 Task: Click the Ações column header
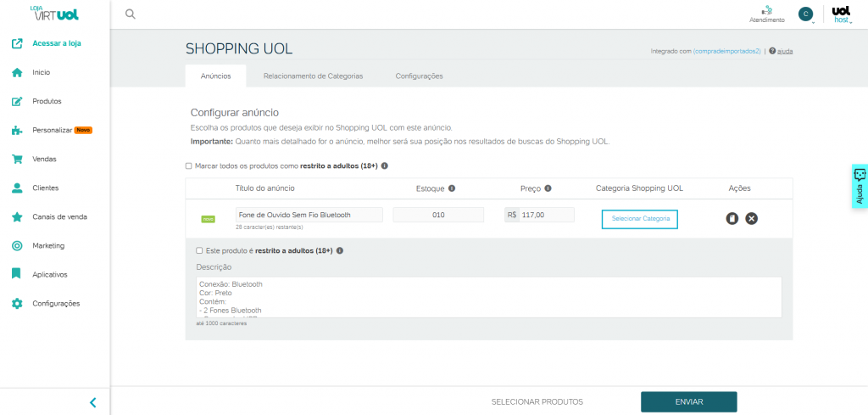coord(739,188)
